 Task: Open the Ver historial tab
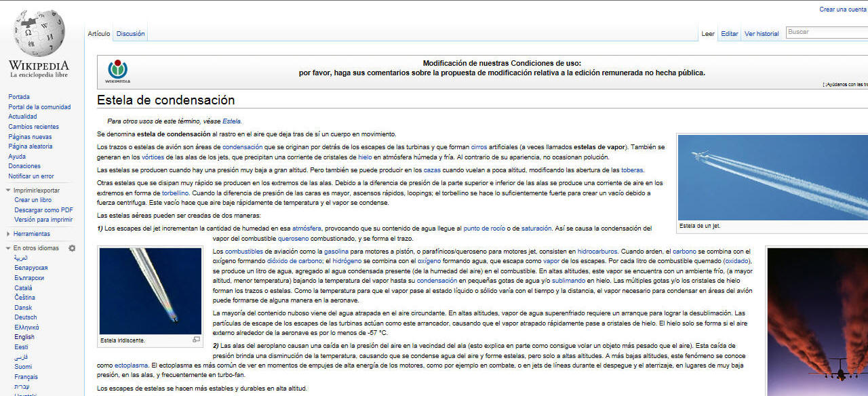762,34
